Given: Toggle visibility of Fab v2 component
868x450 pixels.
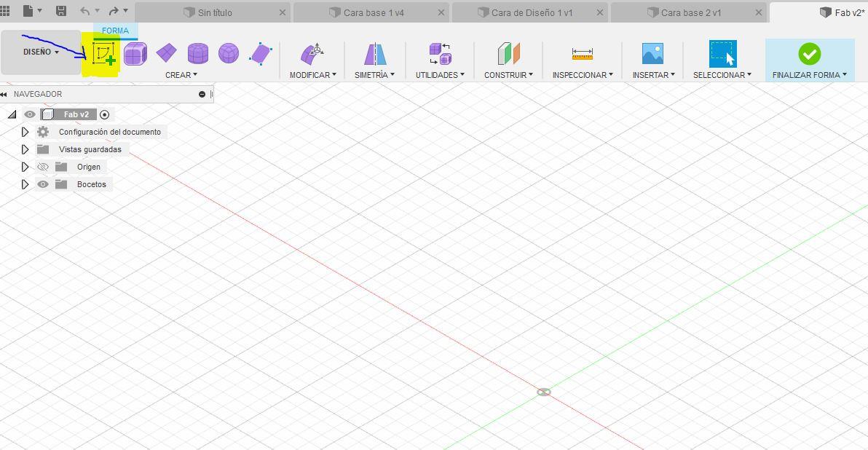Looking at the screenshot, I should tap(29, 114).
